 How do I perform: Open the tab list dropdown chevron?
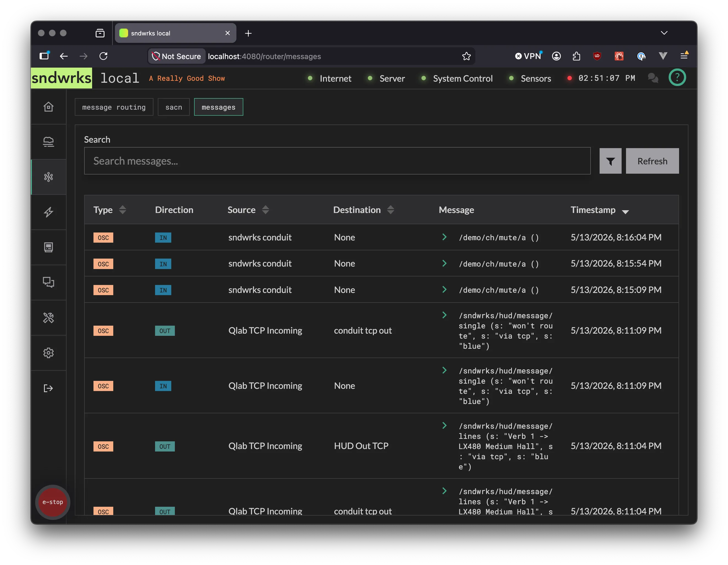click(664, 33)
